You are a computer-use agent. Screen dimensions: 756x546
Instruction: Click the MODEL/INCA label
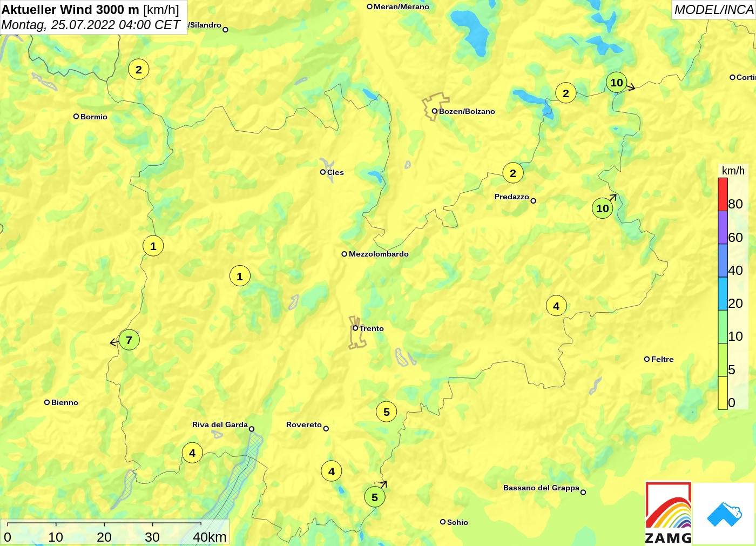713,10
